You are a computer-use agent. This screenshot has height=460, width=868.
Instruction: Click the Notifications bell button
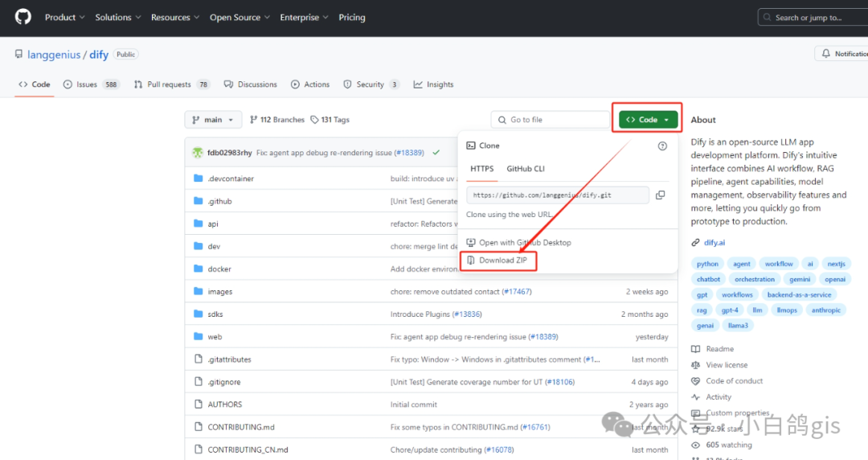[841, 54]
